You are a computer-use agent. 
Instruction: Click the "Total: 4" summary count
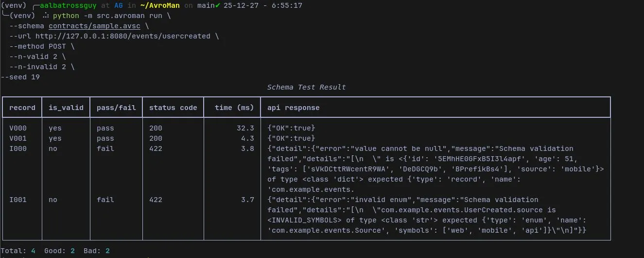(18, 251)
